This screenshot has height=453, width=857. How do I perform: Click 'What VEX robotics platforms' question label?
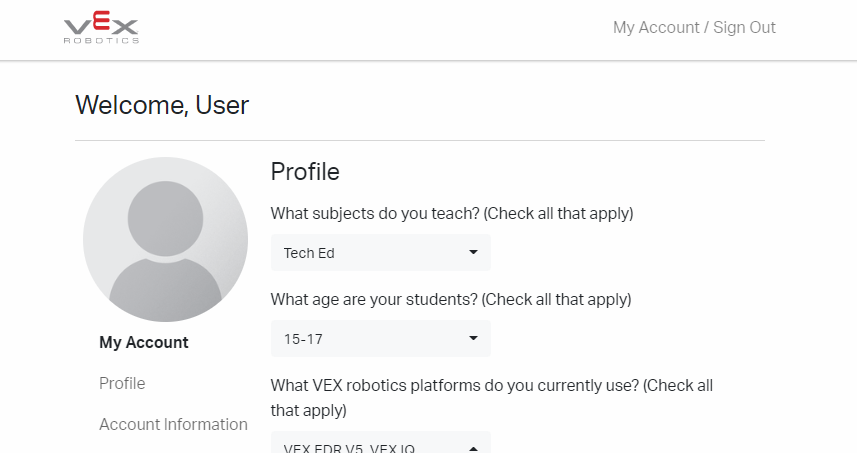click(492, 398)
